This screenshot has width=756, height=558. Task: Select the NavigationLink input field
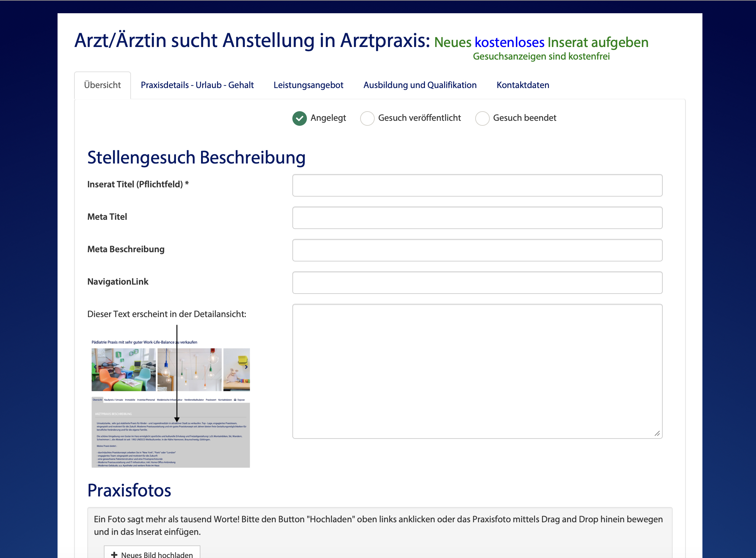[x=477, y=282]
